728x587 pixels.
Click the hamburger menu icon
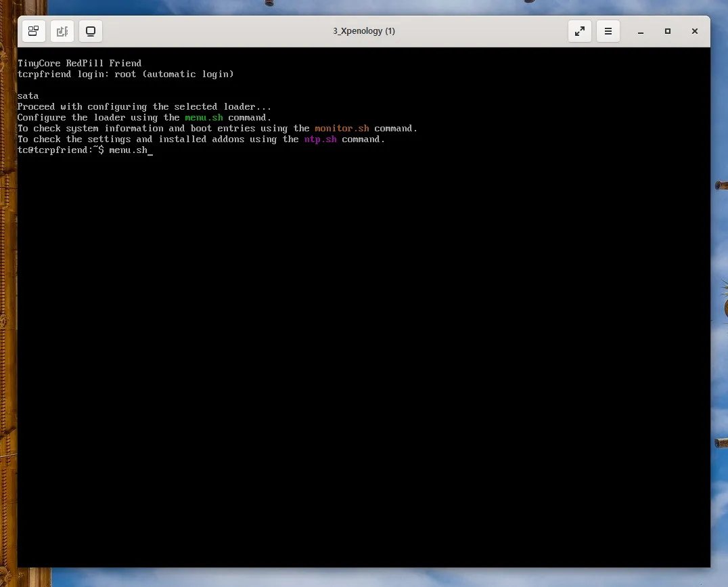(608, 30)
